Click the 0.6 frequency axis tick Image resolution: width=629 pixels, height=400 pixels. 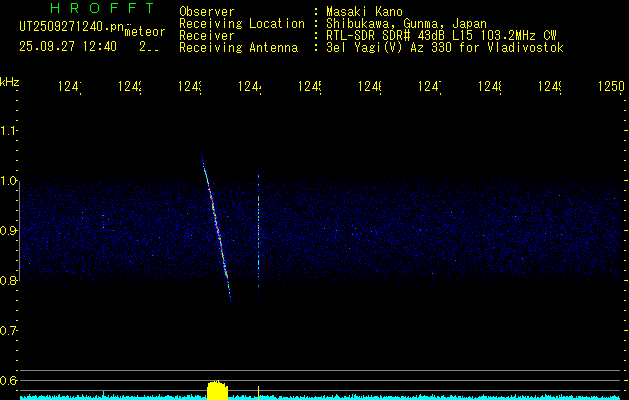tap(9, 381)
